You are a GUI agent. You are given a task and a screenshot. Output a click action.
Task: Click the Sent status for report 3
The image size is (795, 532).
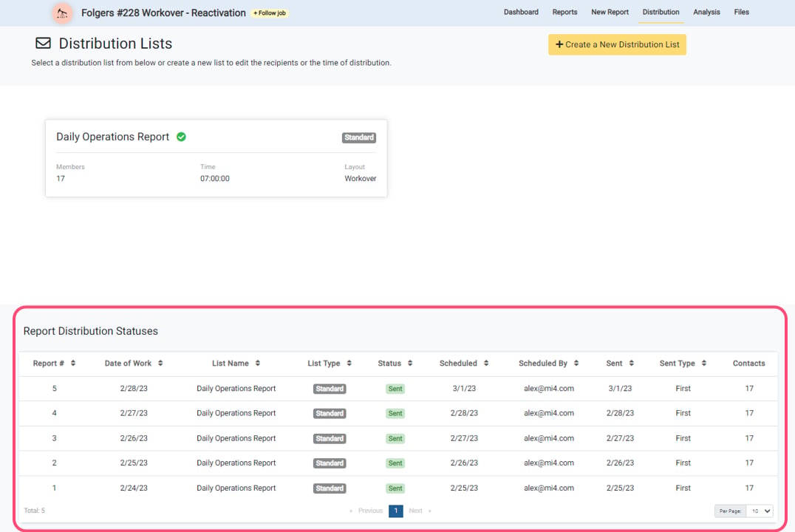395,439
